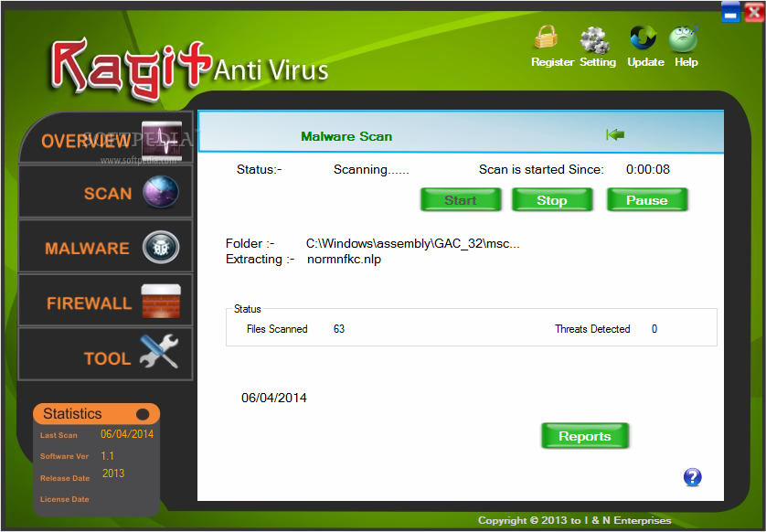
Task: Close the Ragit Anti Virus window
Action: 754,13
